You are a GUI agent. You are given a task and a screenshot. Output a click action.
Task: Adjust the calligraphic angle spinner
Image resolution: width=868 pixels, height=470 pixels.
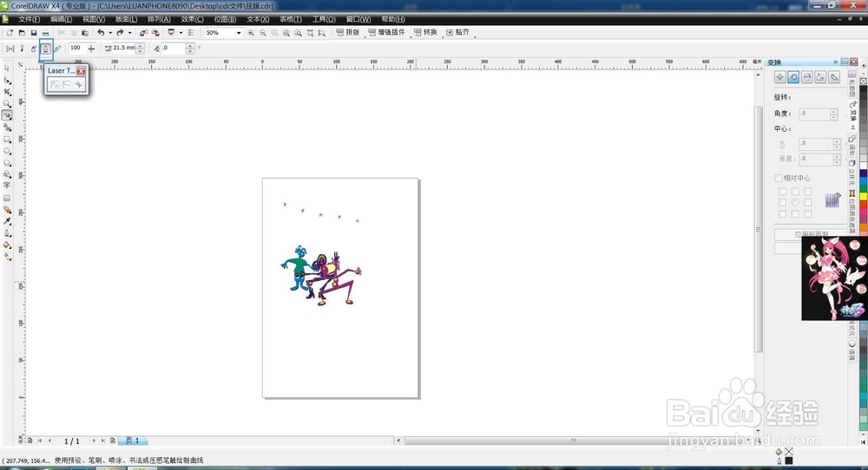[190, 49]
